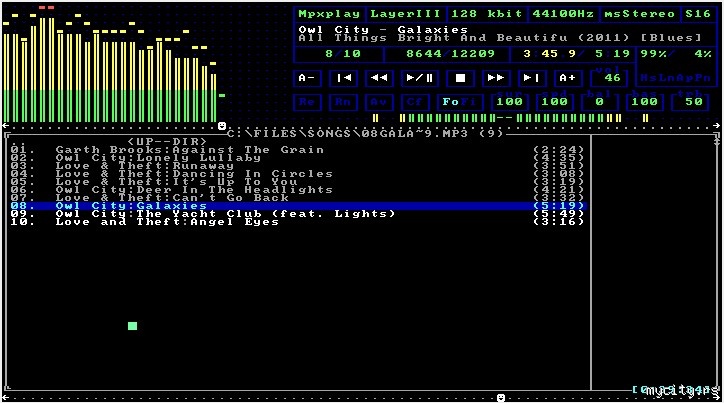724x403 pixels.
Task: Click the right arrow of the top scrollbar
Action: (x=716, y=126)
